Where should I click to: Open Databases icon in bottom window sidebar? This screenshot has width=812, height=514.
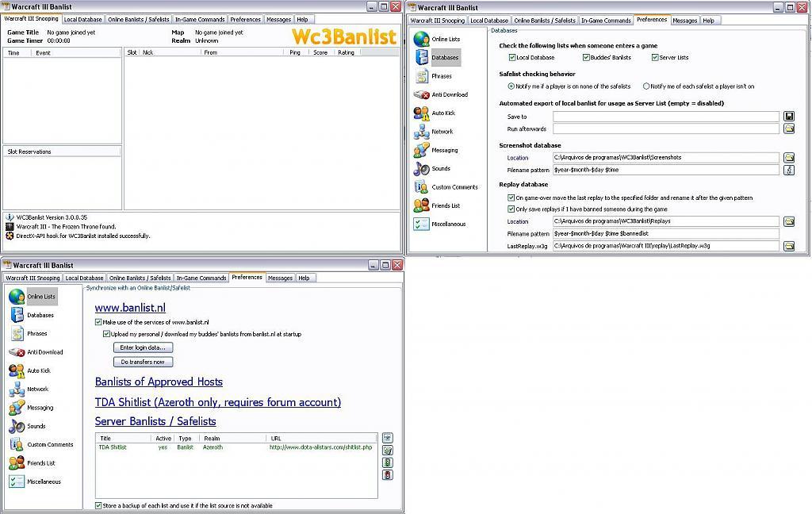[17, 315]
